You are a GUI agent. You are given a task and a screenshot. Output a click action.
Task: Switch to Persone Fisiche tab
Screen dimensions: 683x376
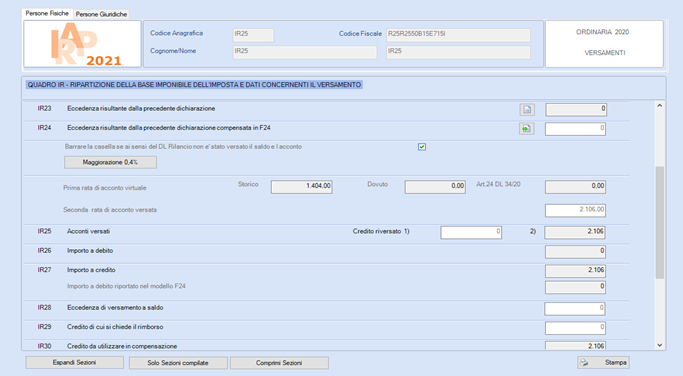[47, 14]
